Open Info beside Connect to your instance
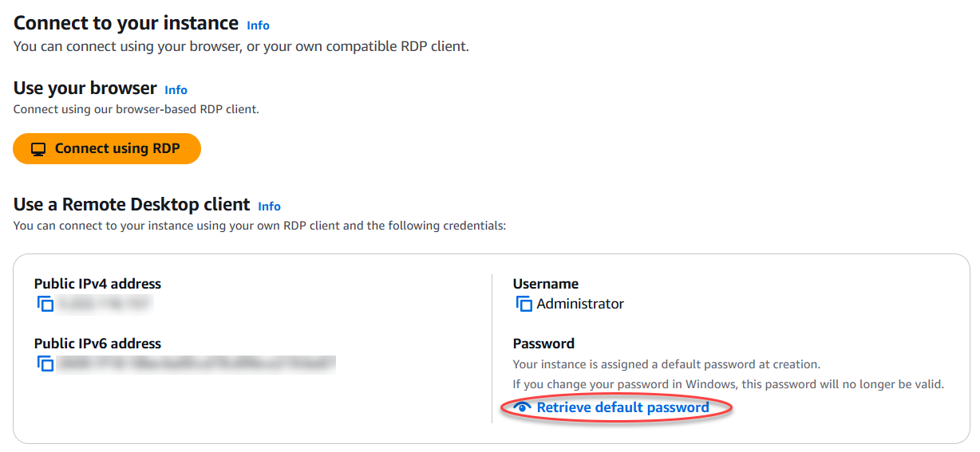The width and height of the screenshot is (980, 452). pyautogui.click(x=258, y=26)
